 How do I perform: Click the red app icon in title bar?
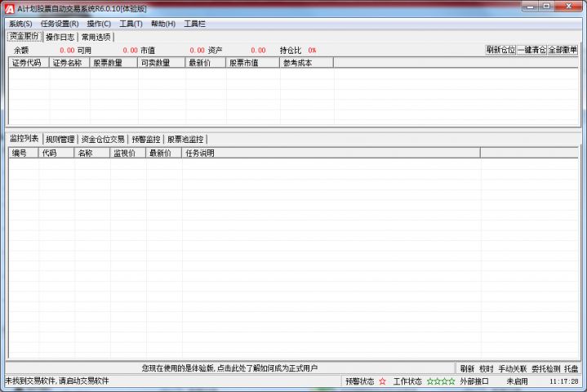tap(8, 8)
